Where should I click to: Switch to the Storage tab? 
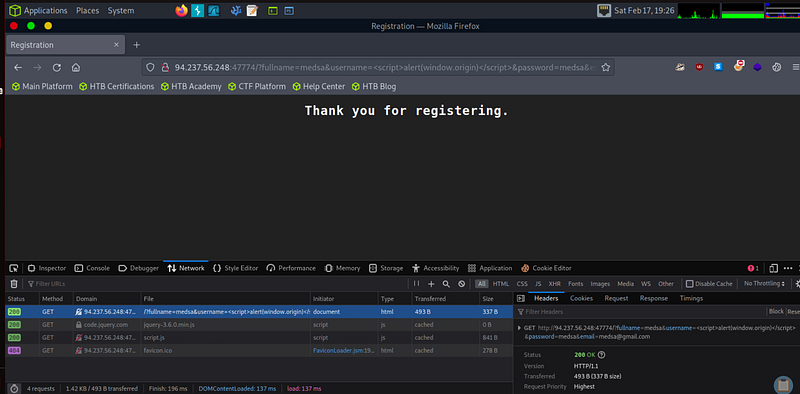coord(386,268)
